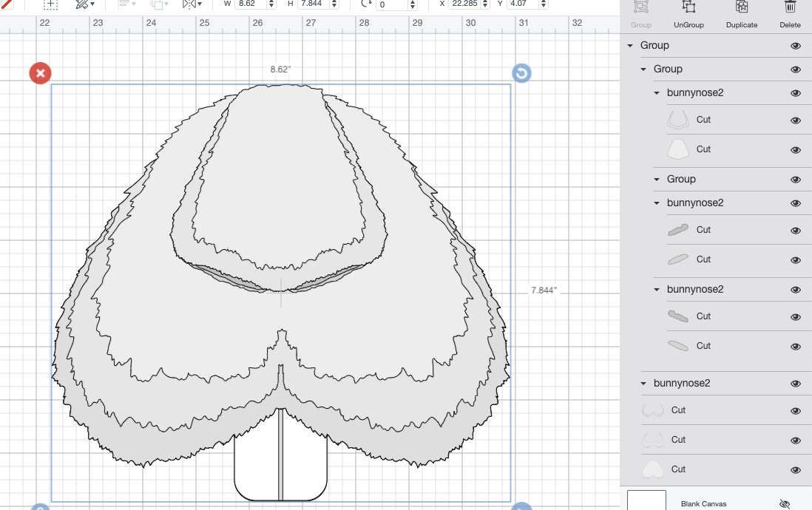Open the flip tool dropdown arrow
This screenshot has width=812, height=510.
pyautogui.click(x=198, y=4)
